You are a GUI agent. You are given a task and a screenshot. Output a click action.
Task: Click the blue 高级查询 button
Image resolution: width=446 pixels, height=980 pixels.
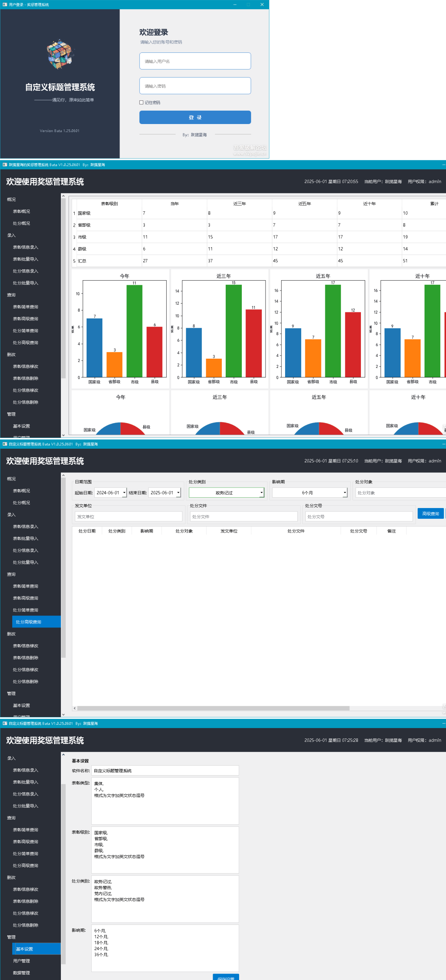tap(430, 514)
